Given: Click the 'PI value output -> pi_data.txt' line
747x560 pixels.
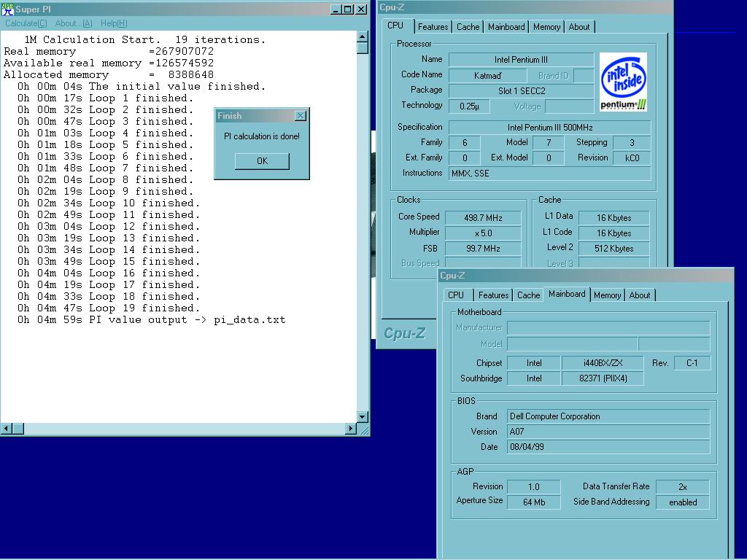Looking at the screenshot, I should pos(152,320).
